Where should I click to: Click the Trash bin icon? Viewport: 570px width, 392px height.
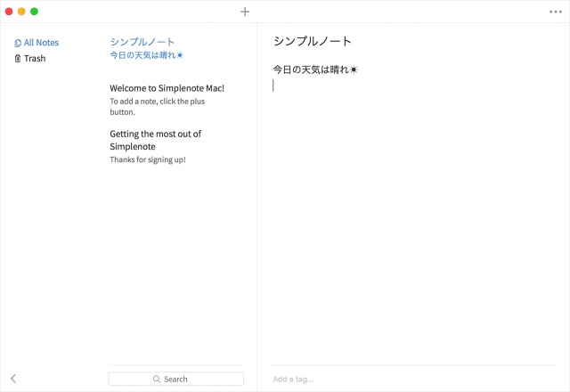click(18, 59)
